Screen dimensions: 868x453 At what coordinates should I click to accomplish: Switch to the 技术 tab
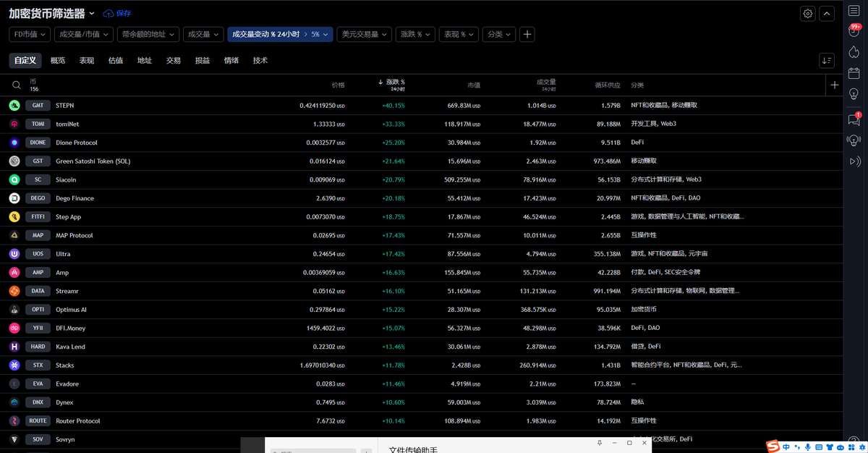tap(260, 61)
